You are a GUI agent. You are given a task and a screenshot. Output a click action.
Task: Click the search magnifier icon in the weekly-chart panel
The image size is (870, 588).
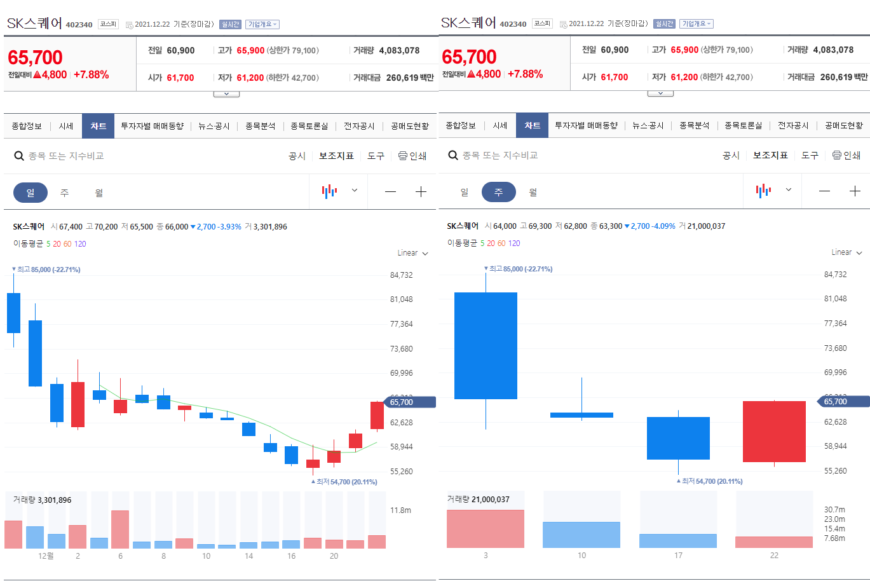(453, 155)
